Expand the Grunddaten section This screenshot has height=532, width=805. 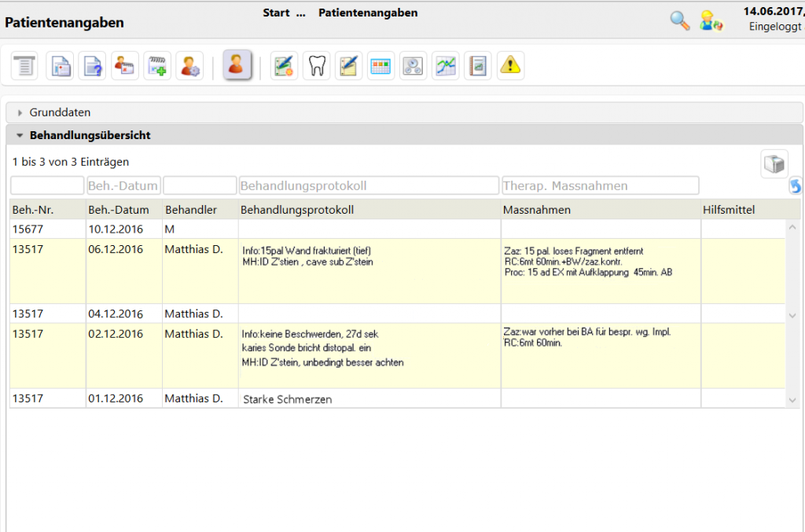pos(60,112)
